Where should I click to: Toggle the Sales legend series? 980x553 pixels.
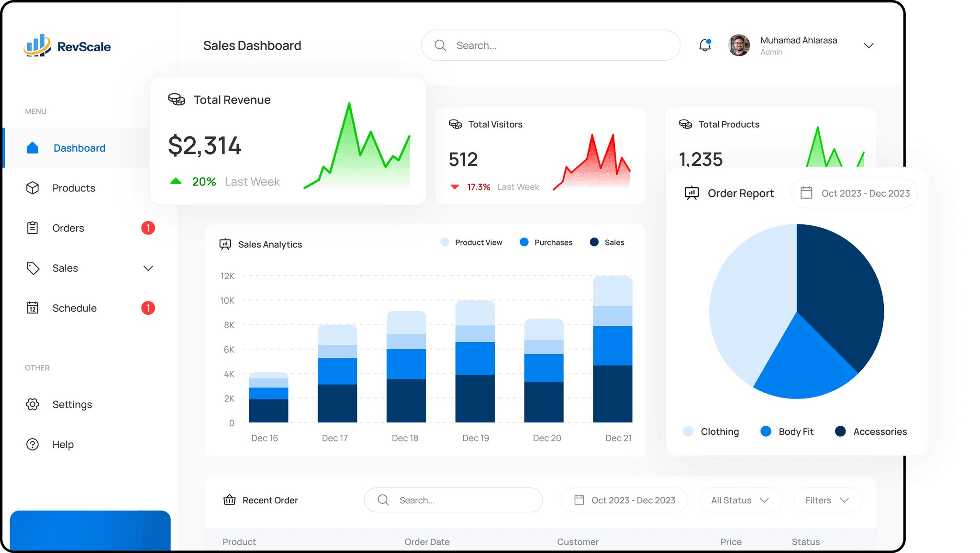coord(594,242)
